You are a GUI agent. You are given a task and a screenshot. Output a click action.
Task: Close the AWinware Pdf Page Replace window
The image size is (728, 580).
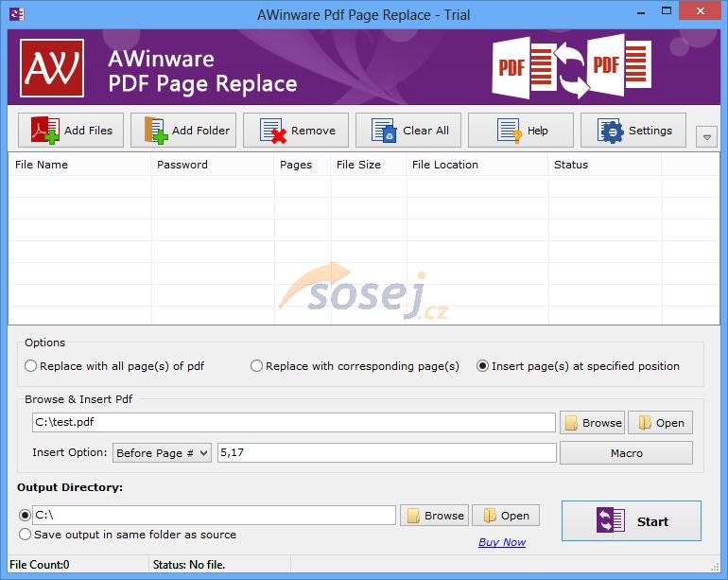coord(701,11)
